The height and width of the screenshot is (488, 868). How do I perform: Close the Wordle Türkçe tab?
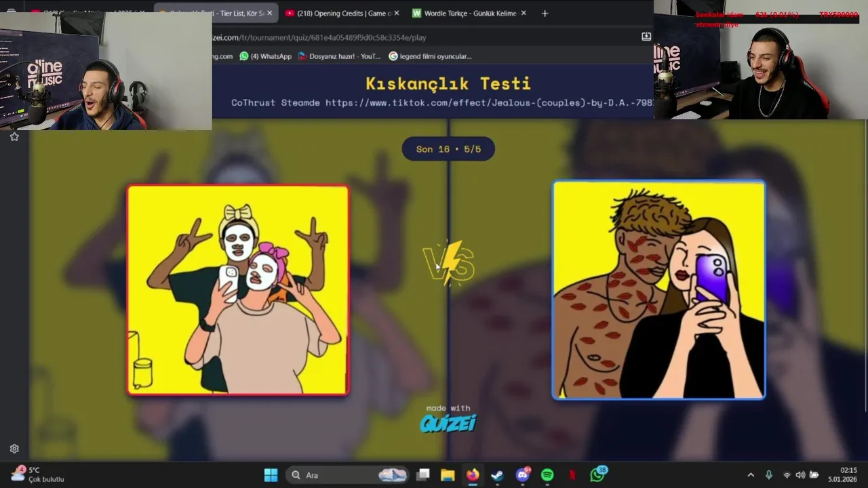pyautogui.click(x=524, y=14)
